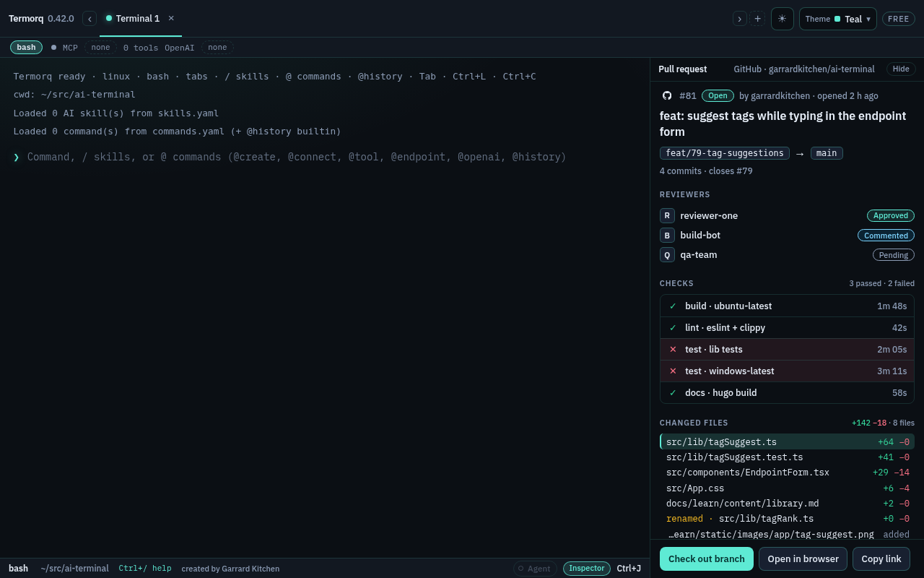The width and height of the screenshot is (924, 578).
Task: Click the X icon for windows-latest check
Action: (x=673, y=371)
